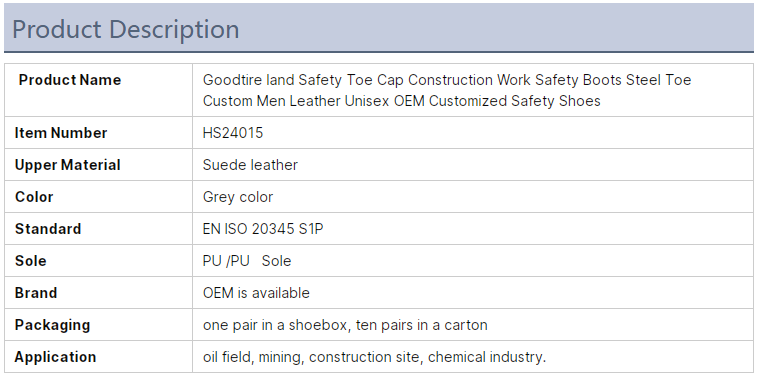The height and width of the screenshot is (376, 758).
Task: Click the Brand row label
Action: click(x=36, y=293)
